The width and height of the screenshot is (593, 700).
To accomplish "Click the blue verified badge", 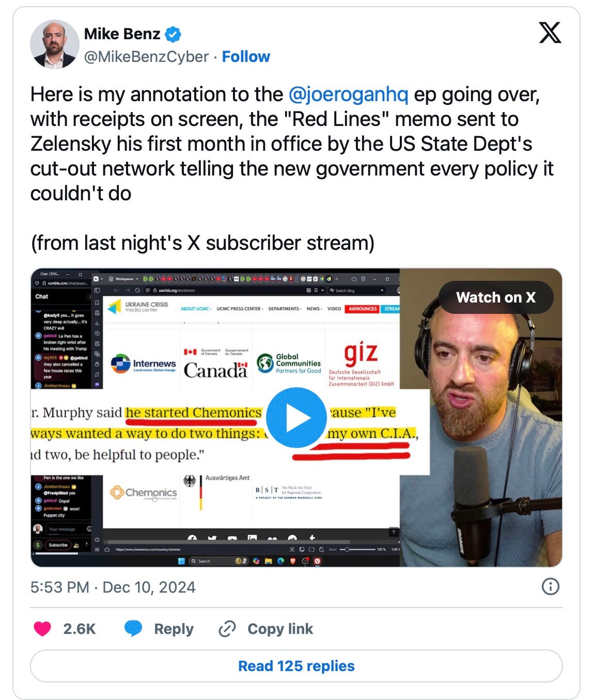I will tap(173, 35).
